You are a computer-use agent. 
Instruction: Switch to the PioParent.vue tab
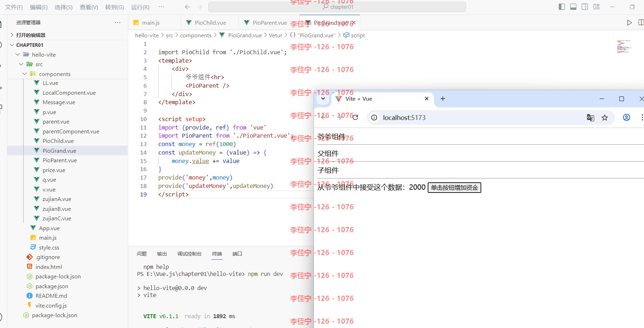coord(269,23)
